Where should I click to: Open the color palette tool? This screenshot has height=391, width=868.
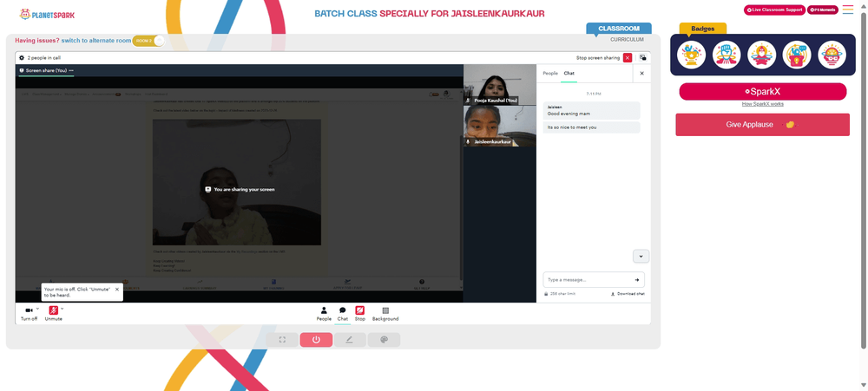pos(384,340)
